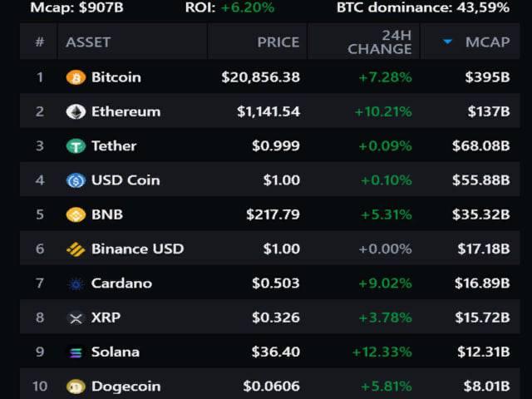Sort by the # rank column header
The image size is (532, 399).
39,42
